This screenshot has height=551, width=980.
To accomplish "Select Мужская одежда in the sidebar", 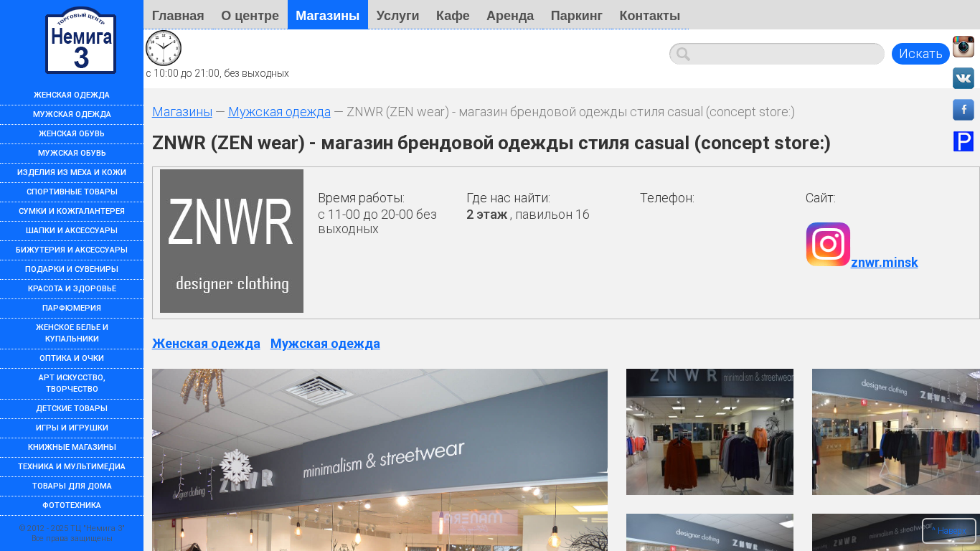I will coord(72,115).
